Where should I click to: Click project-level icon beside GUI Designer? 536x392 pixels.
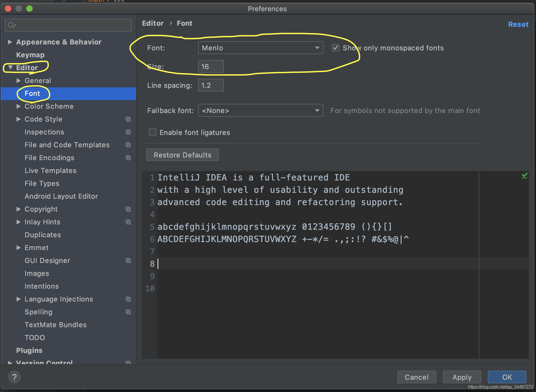[x=128, y=261]
